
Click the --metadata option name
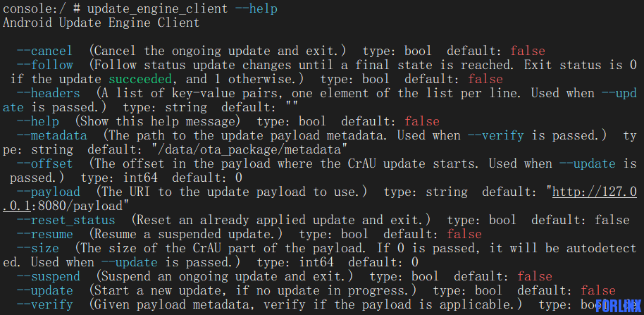[x=51, y=135]
